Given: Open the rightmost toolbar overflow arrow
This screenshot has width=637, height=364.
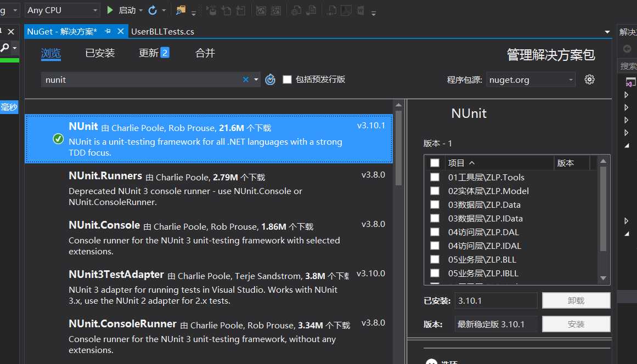Looking at the screenshot, I should [x=373, y=13].
